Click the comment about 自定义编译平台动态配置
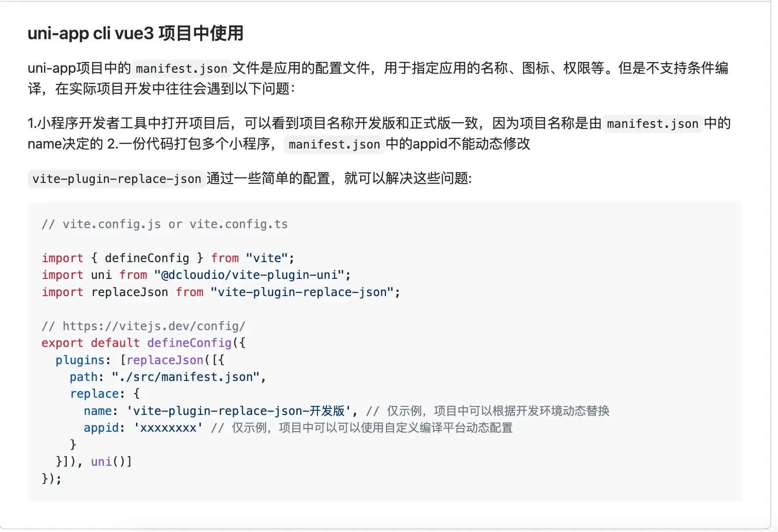Viewport: 778px width, 532px height. pos(362,427)
